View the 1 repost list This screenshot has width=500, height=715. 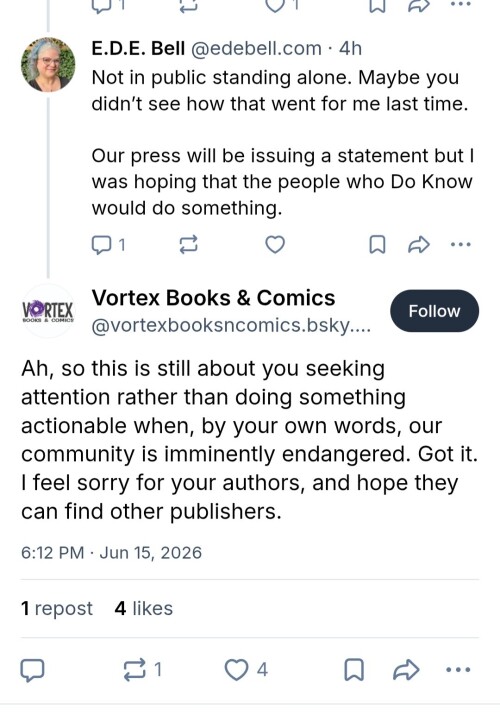pos(57,608)
